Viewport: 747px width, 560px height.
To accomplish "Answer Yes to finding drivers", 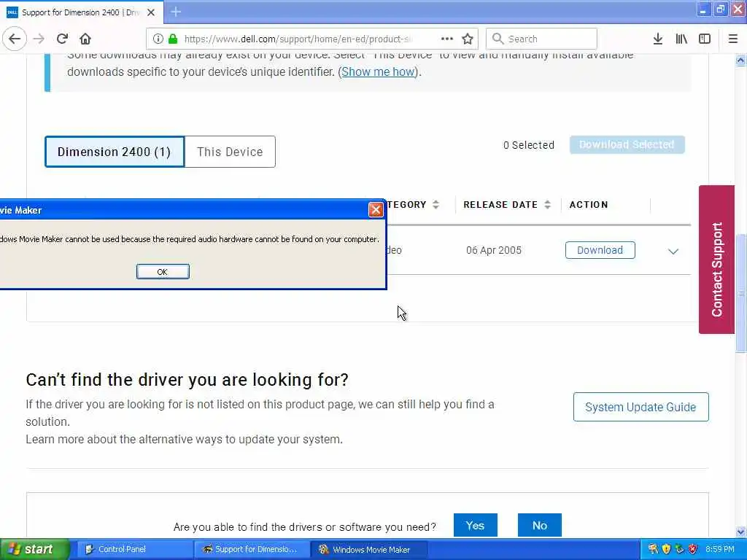I will [x=476, y=525].
